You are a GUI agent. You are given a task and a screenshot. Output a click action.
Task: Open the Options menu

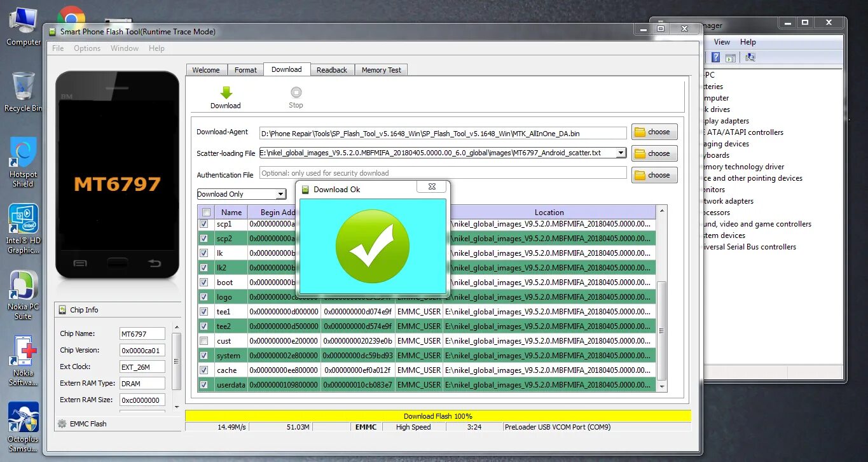[87, 48]
